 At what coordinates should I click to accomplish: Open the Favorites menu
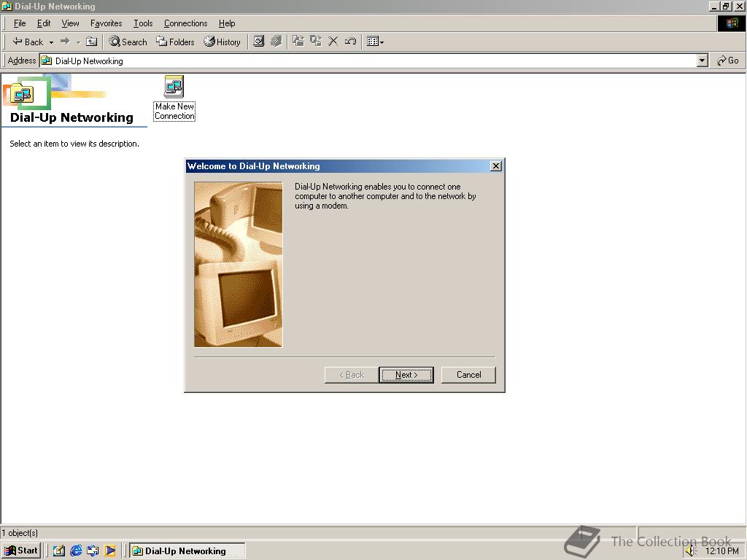pos(107,23)
